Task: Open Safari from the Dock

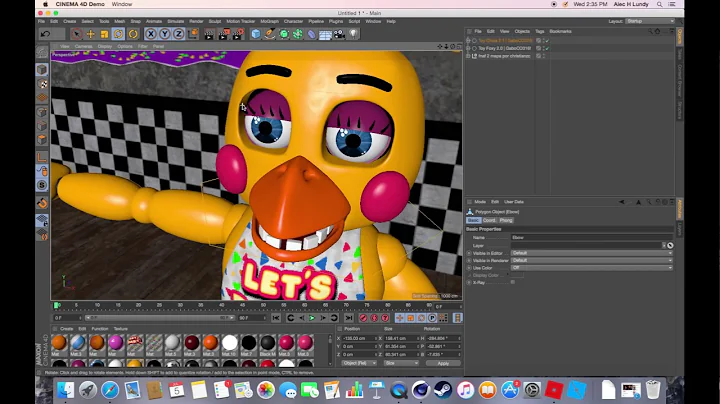Action: (x=110, y=390)
